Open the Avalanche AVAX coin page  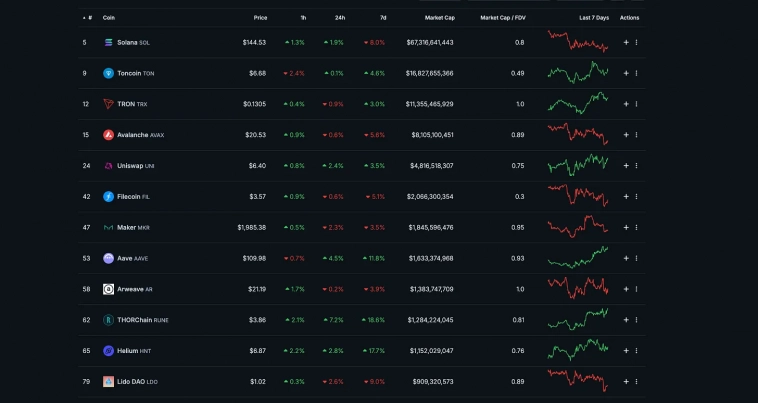point(141,135)
